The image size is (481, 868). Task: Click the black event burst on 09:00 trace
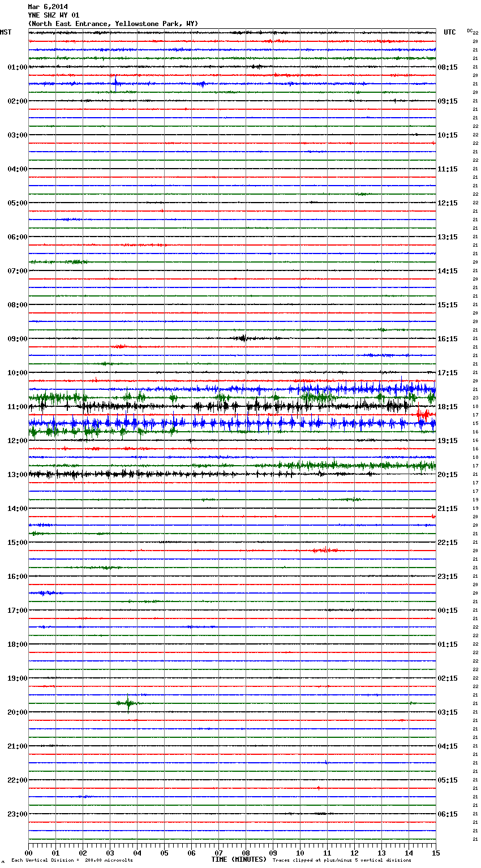(243, 338)
